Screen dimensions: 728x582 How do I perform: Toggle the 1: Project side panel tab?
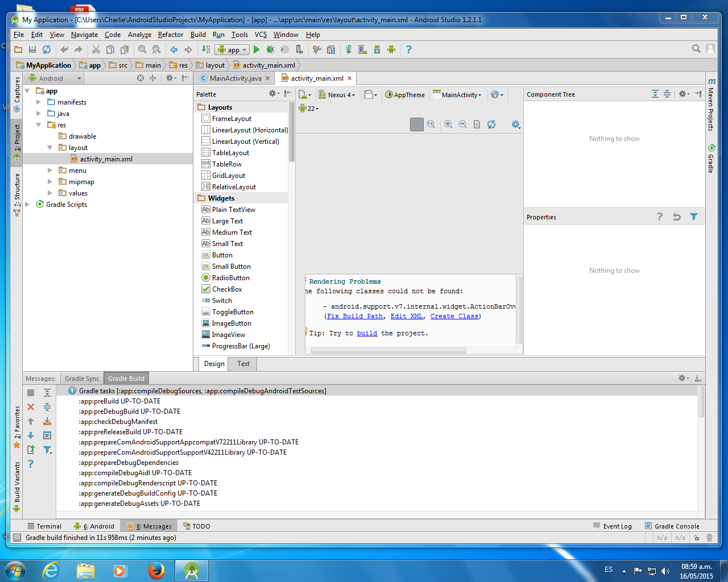click(17, 142)
